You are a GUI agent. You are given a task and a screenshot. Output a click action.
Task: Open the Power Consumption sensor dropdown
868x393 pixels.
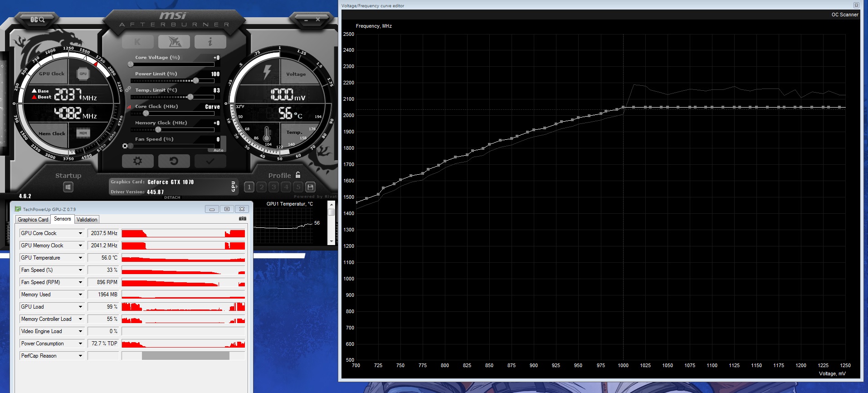(x=80, y=344)
